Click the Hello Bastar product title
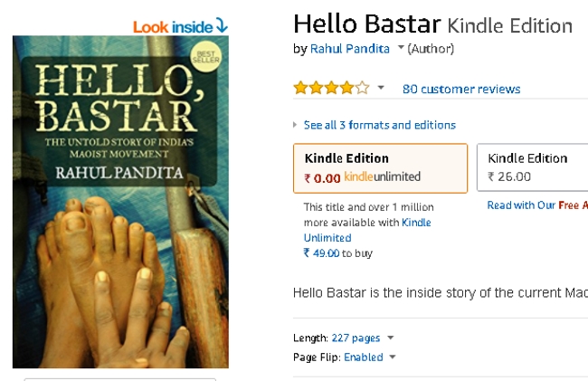 point(367,24)
